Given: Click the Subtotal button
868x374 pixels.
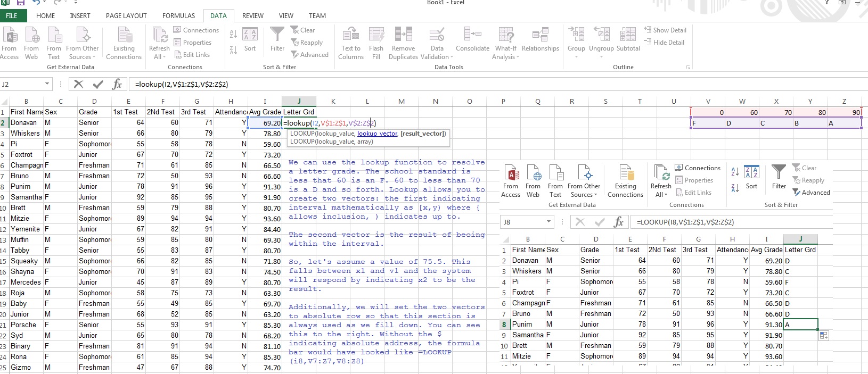Looking at the screenshot, I should coord(628,40).
